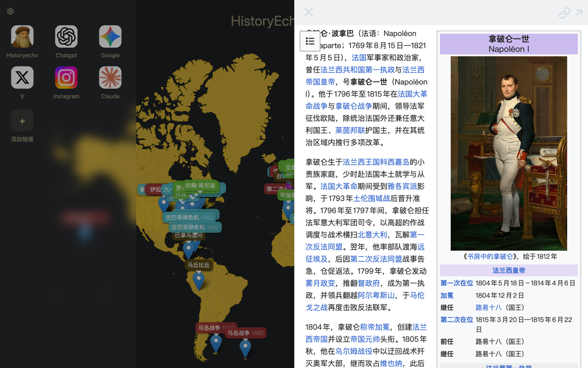Open the 拿破仑战争 link

tap(354, 106)
